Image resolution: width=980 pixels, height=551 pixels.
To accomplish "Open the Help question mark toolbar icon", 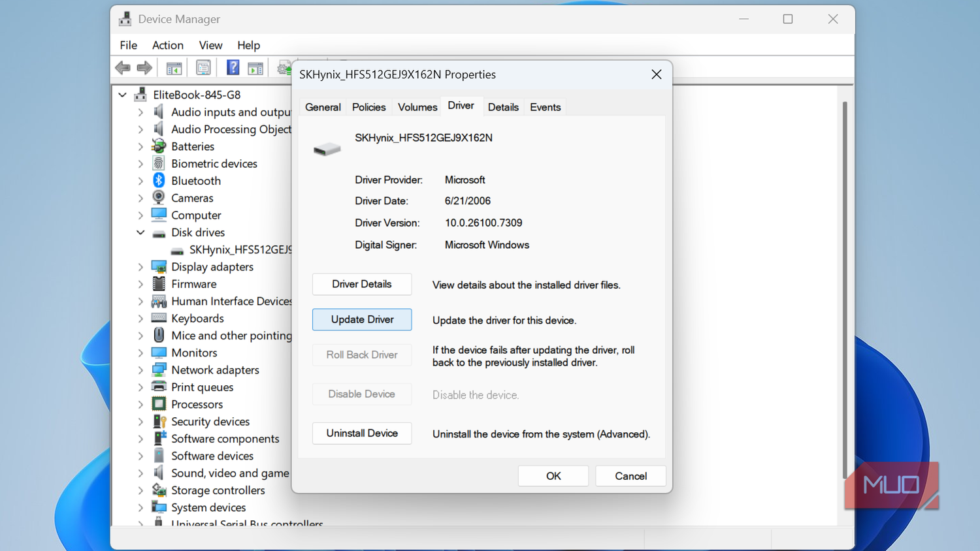I will [x=233, y=67].
